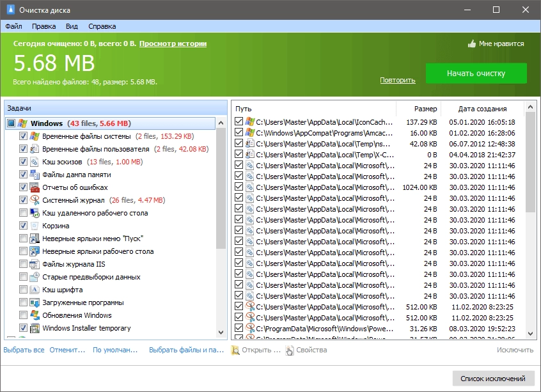Sort the file list by Размер column
Screen dimensions: 541x392
(x=418, y=109)
